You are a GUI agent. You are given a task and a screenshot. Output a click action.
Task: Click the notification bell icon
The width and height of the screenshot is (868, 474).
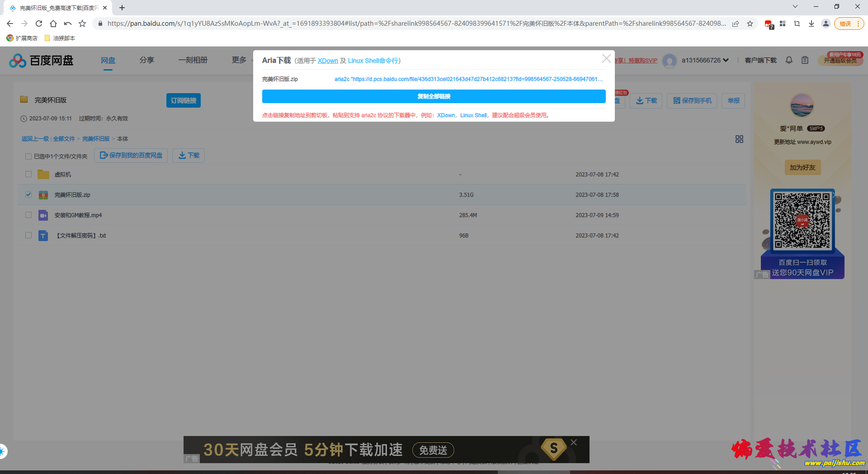pos(789,60)
